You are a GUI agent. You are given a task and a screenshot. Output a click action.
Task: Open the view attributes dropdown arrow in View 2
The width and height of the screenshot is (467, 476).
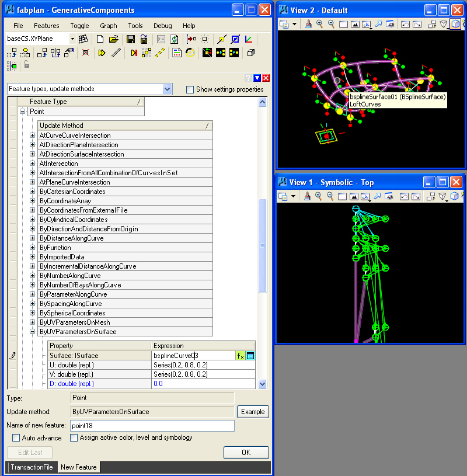[x=294, y=24]
